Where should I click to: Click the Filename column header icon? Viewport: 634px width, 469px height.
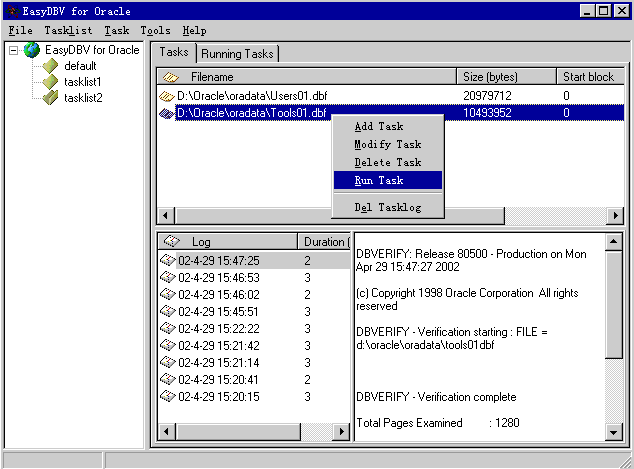coord(171,77)
